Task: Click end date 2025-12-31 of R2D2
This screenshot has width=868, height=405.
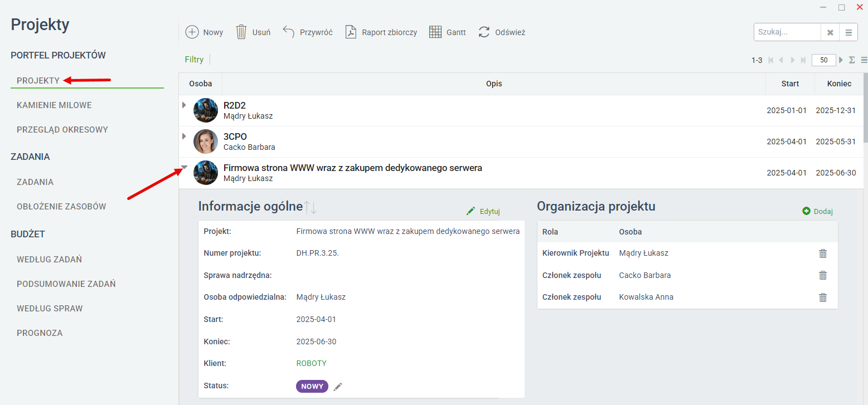Action: tap(836, 110)
